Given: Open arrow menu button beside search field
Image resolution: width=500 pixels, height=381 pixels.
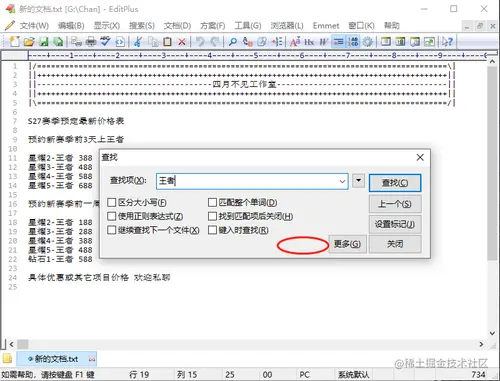Looking at the screenshot, I should click(x=358, y=181).
